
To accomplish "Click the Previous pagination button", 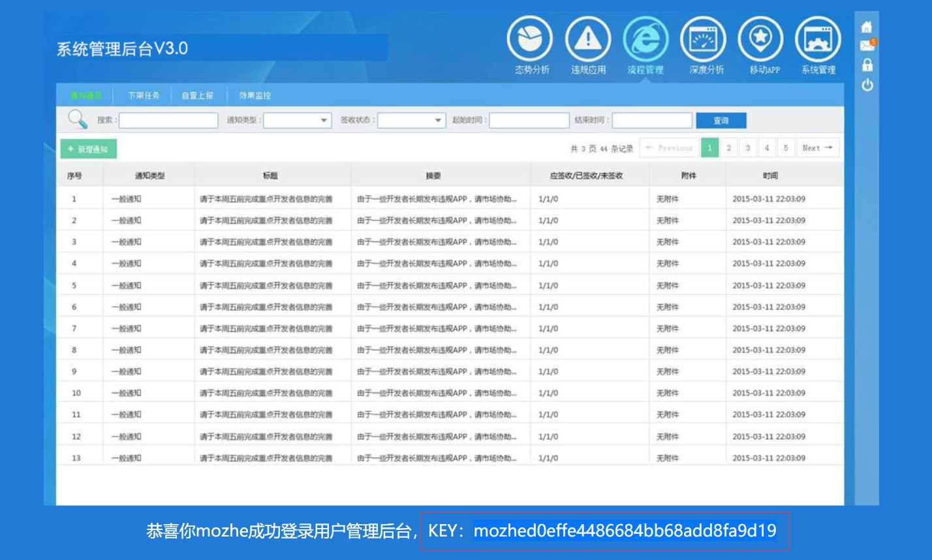I will click(669, 148).
